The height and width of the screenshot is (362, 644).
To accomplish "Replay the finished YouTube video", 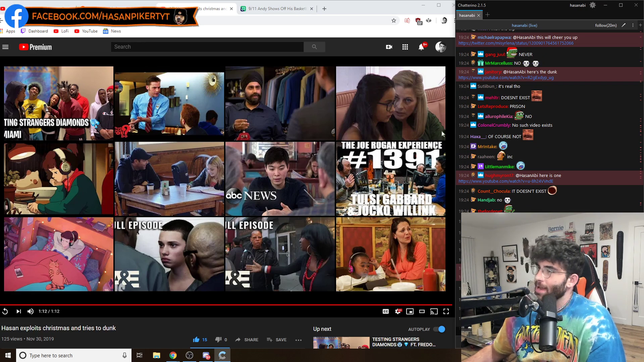I will (x=5, y=311).
